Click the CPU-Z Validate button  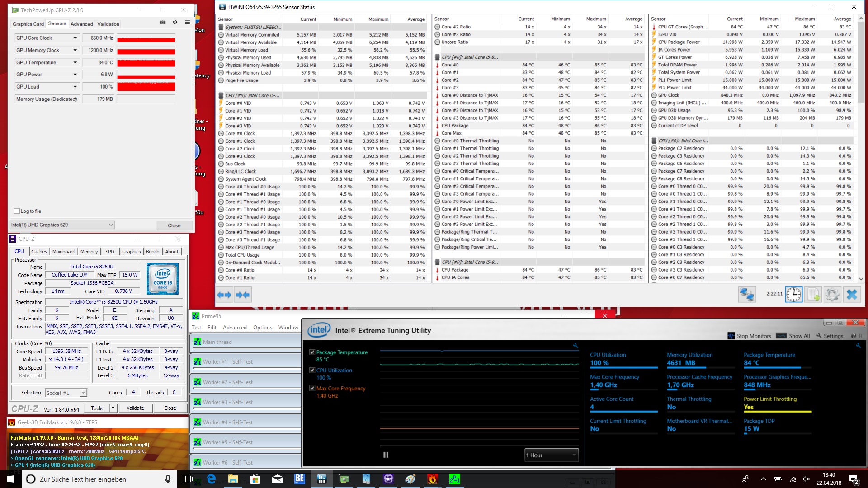[135, 408]
